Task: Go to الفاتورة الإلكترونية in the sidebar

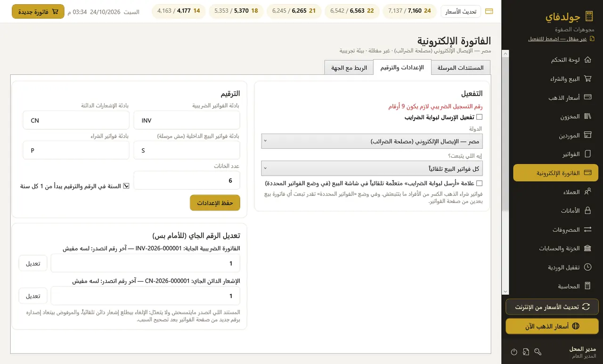Action: pyautogui.click(x=555, y=173)
